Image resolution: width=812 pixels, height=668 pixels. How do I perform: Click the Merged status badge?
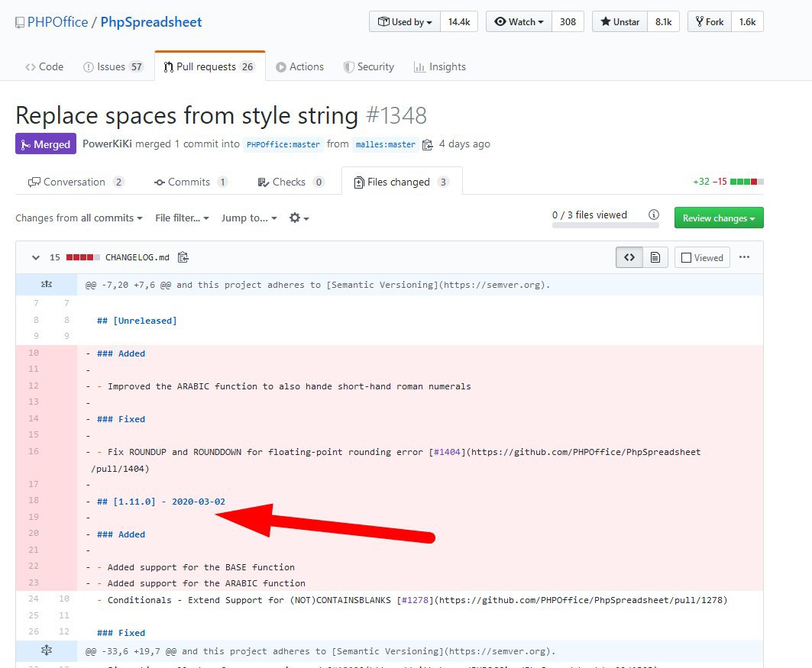(46, 144)
